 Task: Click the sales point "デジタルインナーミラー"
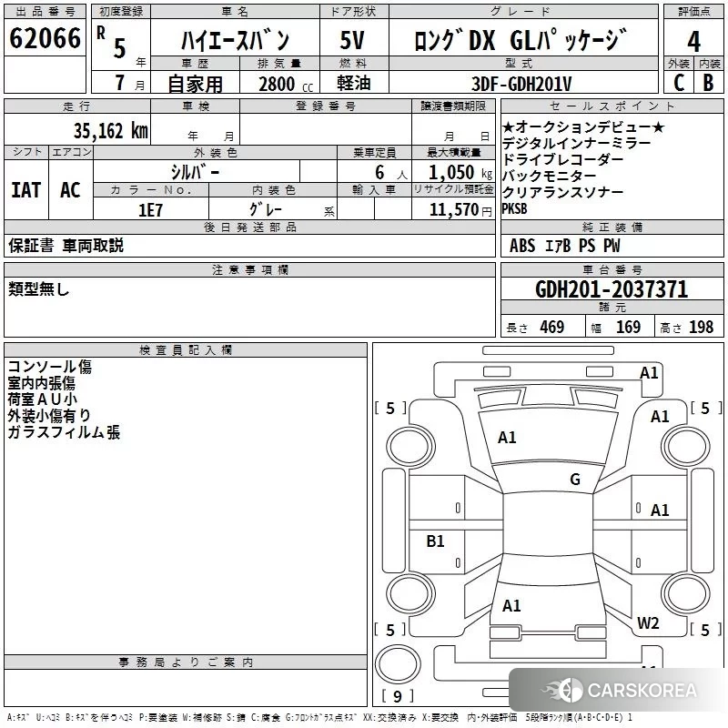577,143
